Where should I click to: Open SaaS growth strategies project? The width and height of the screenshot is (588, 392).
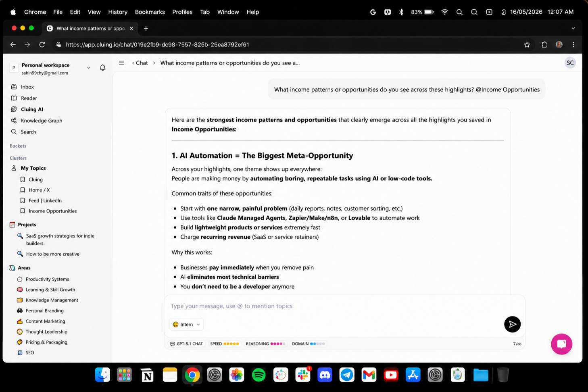click(x=60, y=240)
